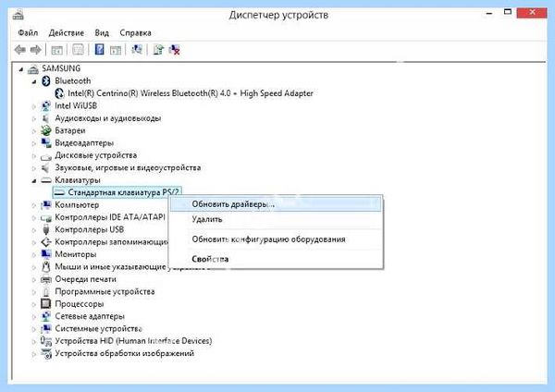
Task: Maximize the Диспетчер устройств window
Action: coord(508,12)
